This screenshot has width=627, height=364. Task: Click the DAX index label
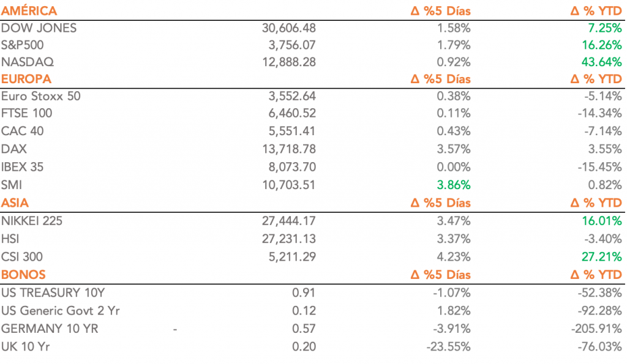click(14, 148)
